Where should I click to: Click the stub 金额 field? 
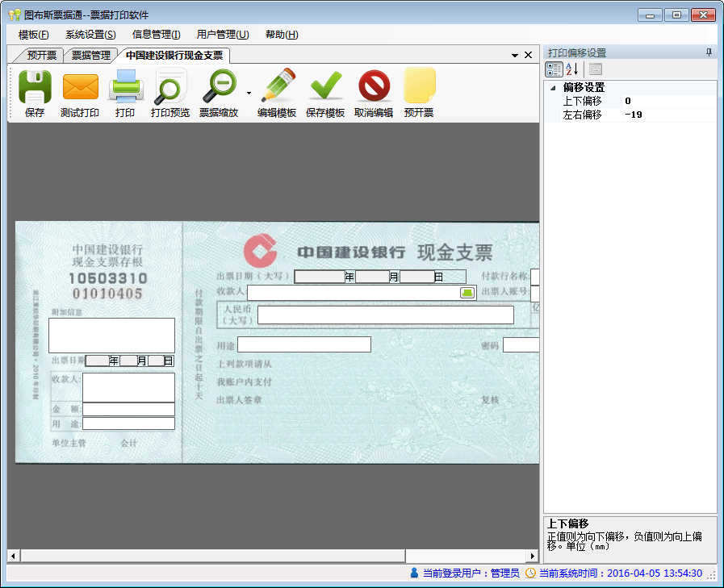pos(129,410)
